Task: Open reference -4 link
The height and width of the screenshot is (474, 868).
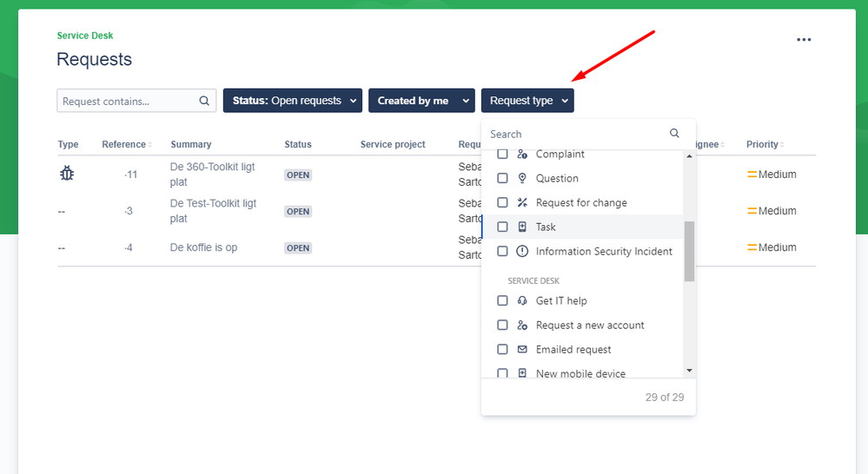Action: [x=129, y=247]
